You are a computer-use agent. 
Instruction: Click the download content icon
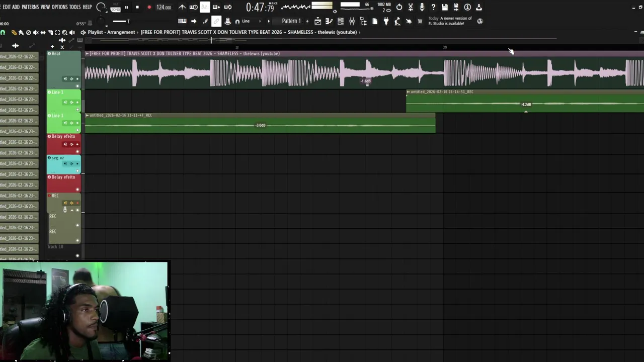pos(478,7)
